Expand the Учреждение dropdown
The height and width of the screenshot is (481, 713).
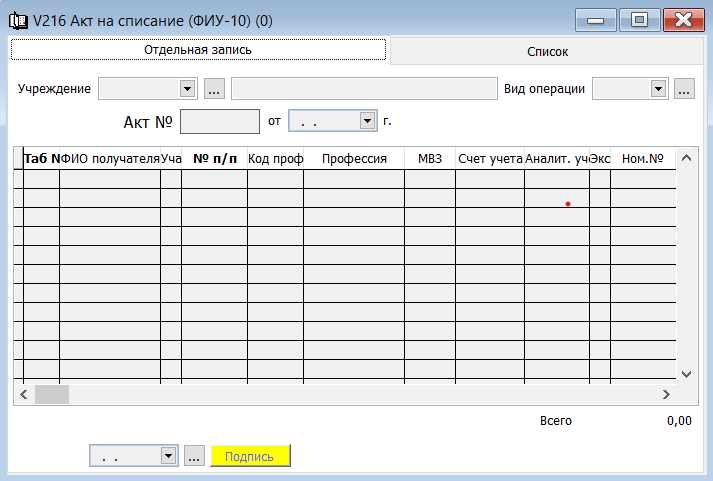187,89
